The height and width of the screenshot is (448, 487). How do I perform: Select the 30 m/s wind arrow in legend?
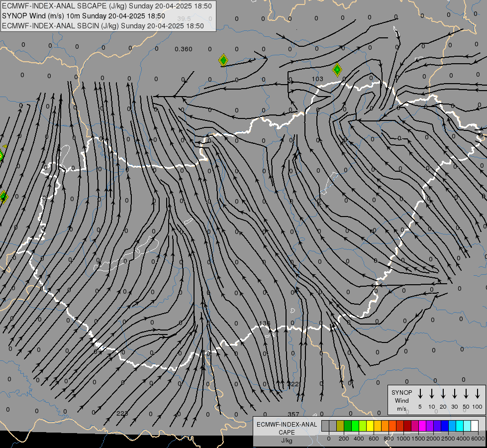(x=454, y=394)
